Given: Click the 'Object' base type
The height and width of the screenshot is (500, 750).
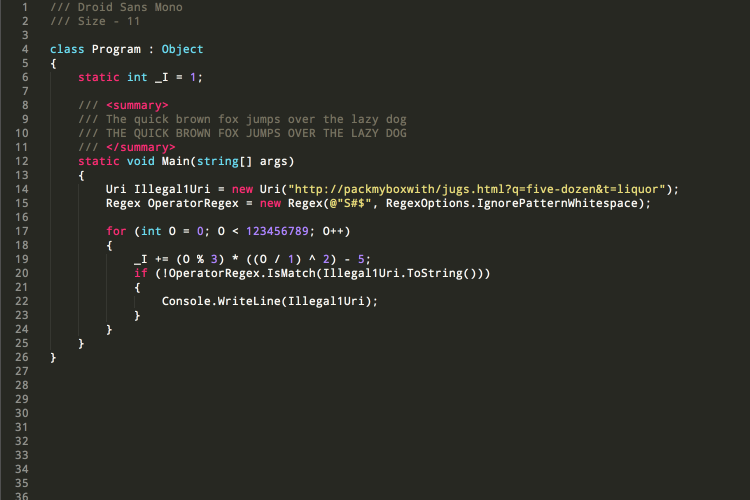Looking at the screenshot, I should click(182, 49).
